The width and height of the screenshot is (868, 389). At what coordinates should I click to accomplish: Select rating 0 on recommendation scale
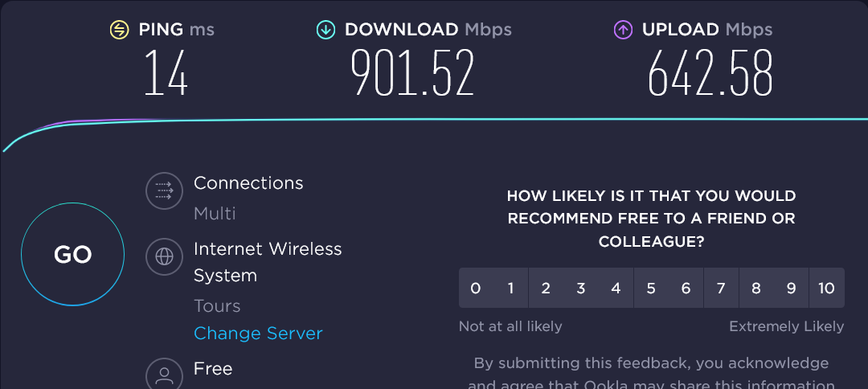pos(476,289)
